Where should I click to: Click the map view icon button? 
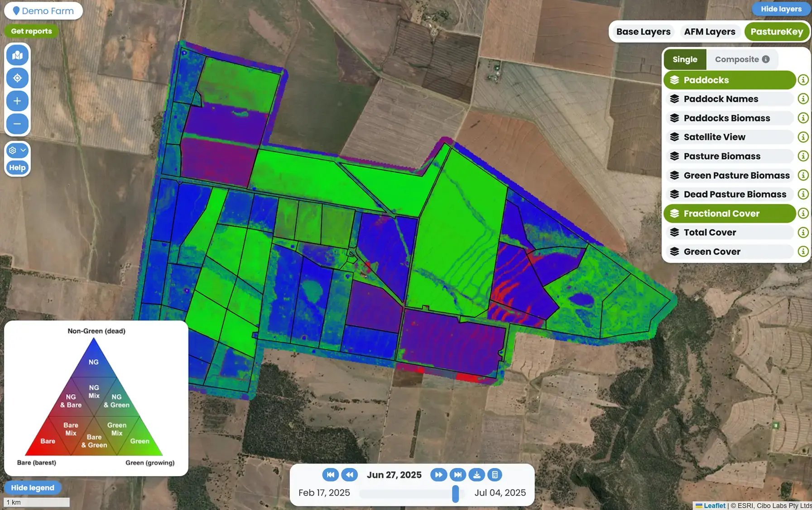(x=17, y=55)
